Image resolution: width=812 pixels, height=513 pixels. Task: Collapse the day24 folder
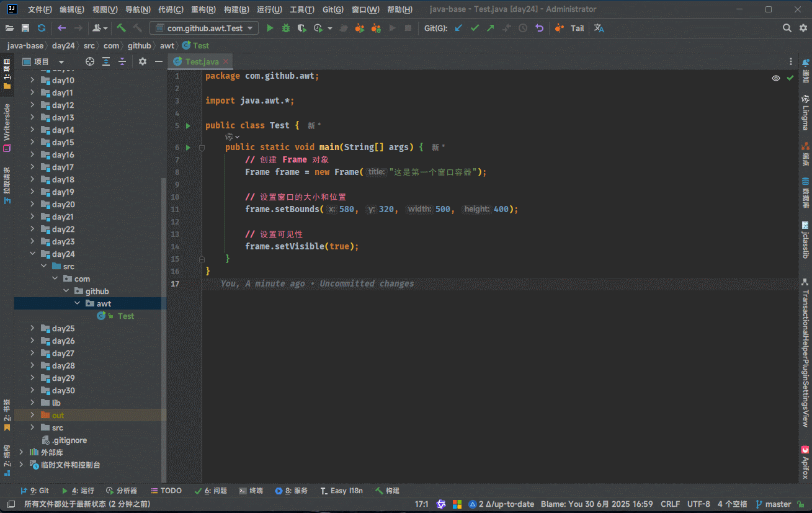[32, 254]
